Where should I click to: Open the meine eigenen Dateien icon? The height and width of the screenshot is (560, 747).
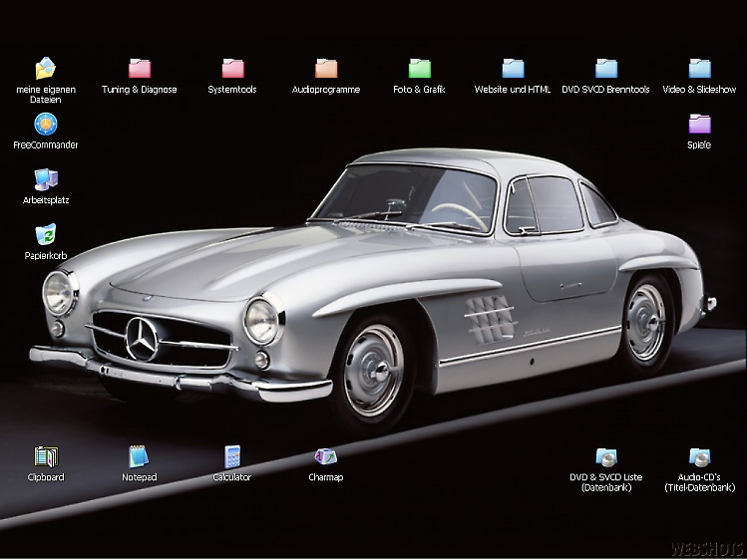point(46,68)
